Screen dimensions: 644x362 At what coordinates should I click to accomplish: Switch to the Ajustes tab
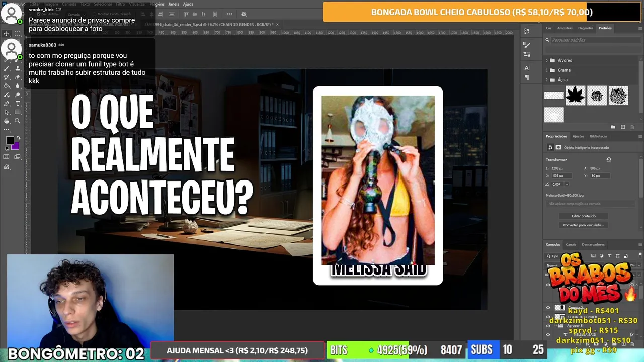[x=578, y=136]
